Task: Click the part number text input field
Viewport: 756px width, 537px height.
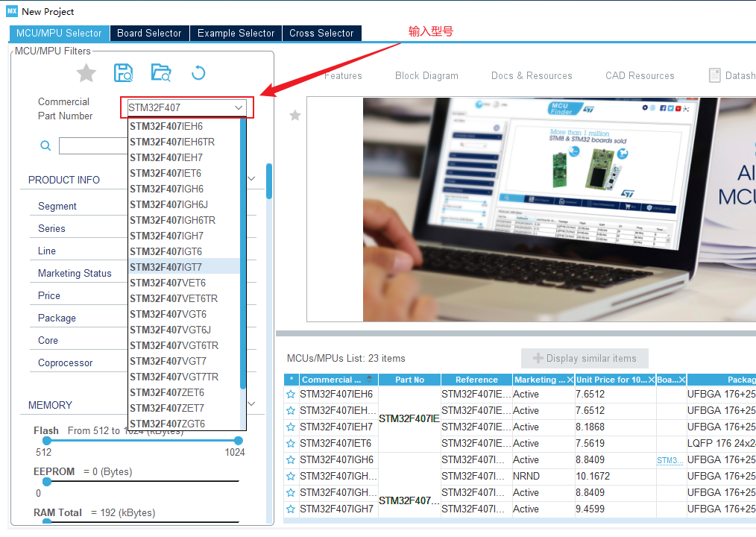Action: (179, 108)
